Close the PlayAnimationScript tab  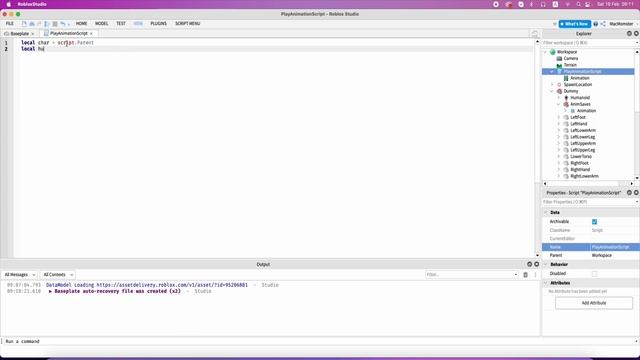click(x=91, y=33)
